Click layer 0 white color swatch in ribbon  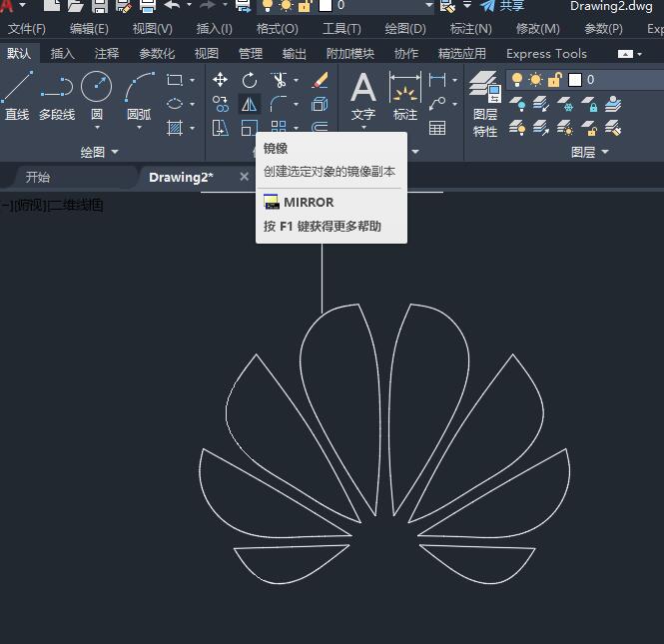575,80
